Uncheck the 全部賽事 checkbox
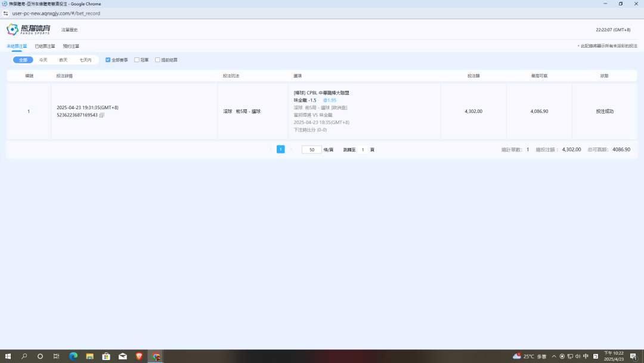The width and height of the screenshot is (644, 363). pos(108,60)
